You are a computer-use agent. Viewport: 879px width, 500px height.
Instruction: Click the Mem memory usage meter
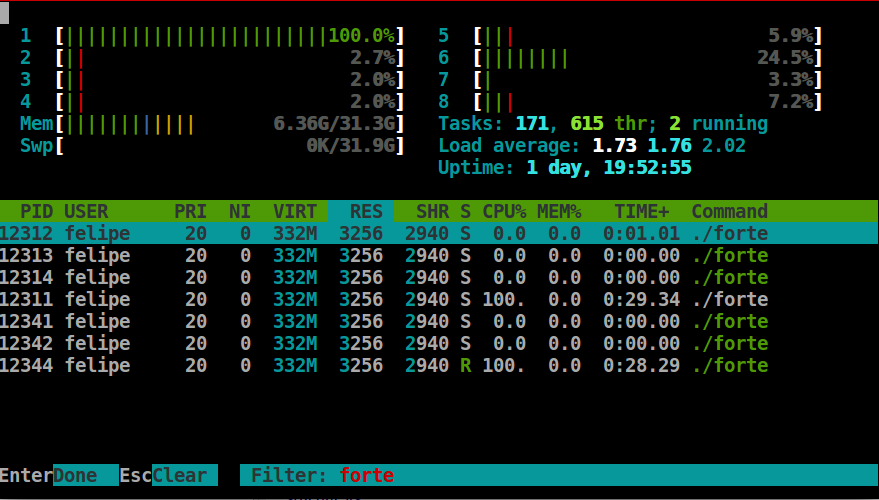230,124
